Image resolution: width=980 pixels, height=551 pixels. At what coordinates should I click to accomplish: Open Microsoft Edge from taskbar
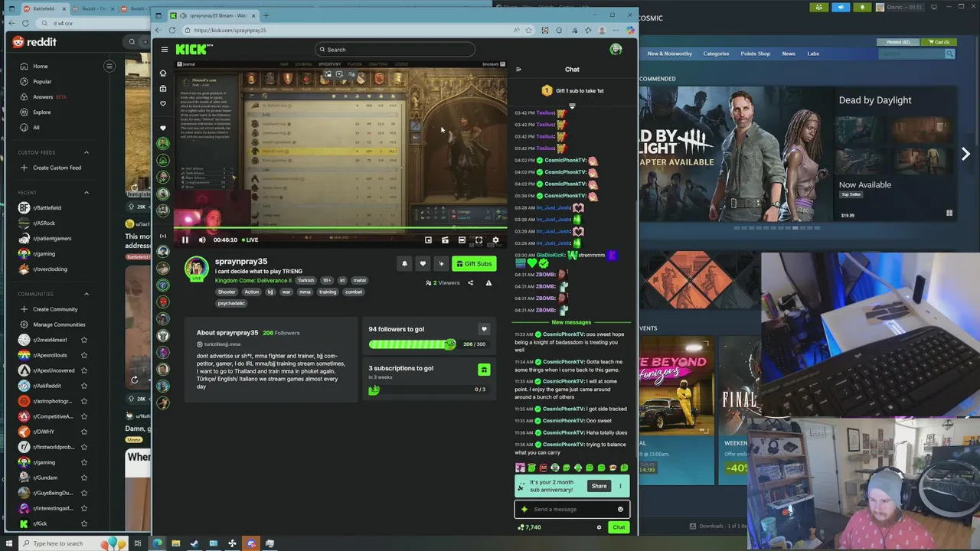point(157,543)
